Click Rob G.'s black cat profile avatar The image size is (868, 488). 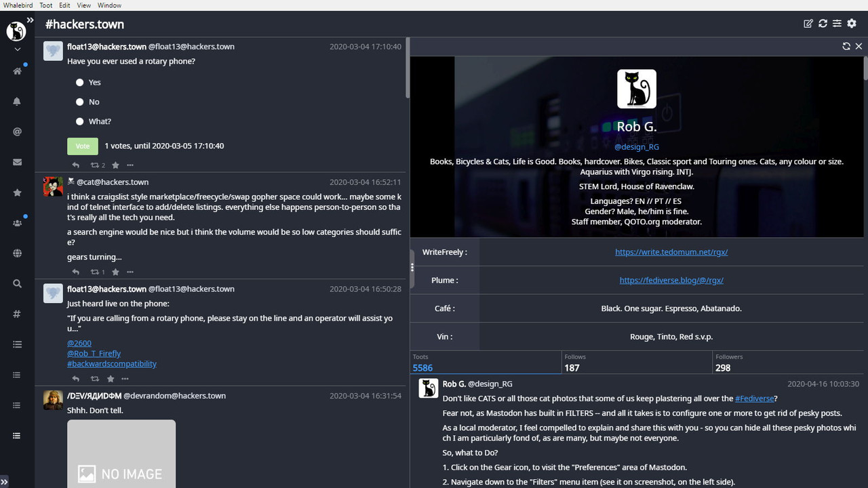pyautogui.click(x=637, y=89)
